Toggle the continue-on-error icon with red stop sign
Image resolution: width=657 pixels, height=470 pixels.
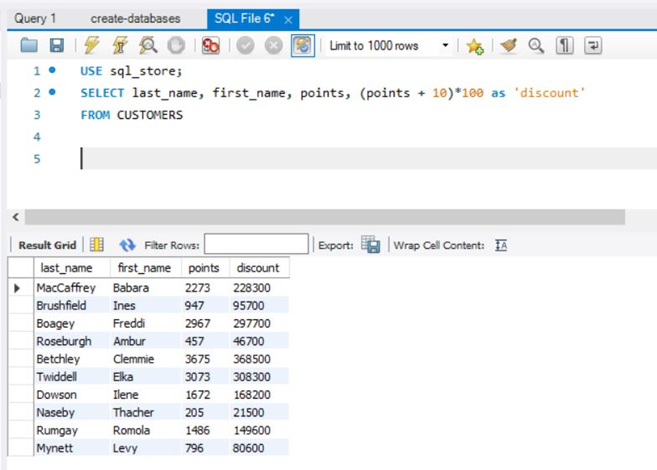pyautogui.click(x=210, y=45)
